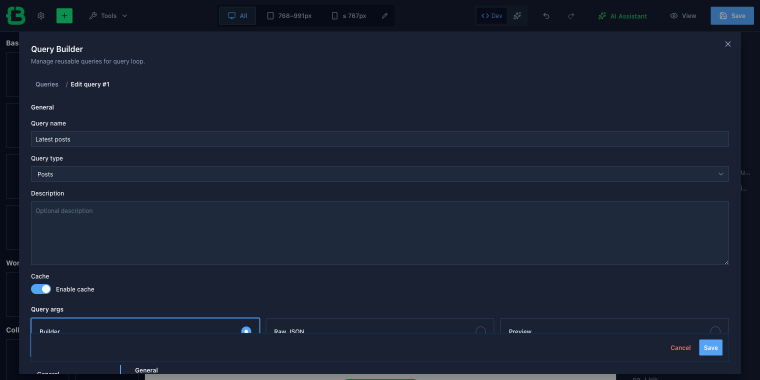Toggle the Dev code mode button
Image resolution: width=760 pixels, height=380 pixels.
[491, 16]
